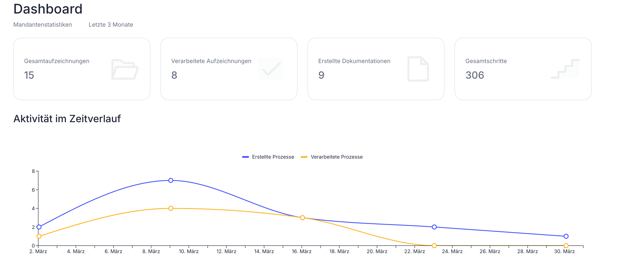Screen dimensions: 644x276
Task: Select the orange legend marker for Verarbeitete Prozesse
Action: [304, 157]
